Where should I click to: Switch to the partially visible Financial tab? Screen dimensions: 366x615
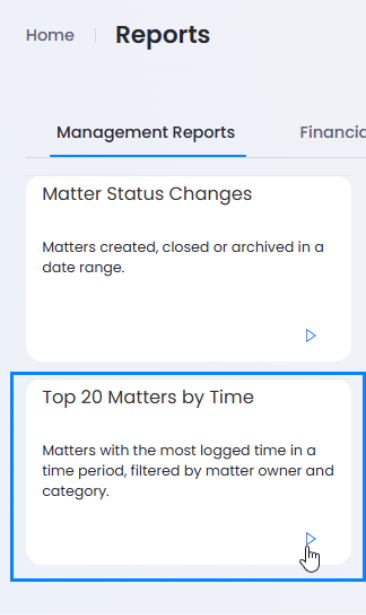(333, 133)
